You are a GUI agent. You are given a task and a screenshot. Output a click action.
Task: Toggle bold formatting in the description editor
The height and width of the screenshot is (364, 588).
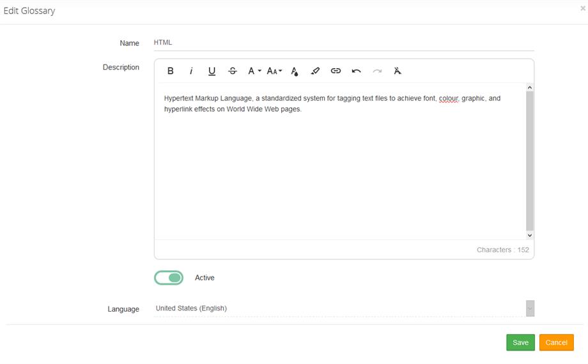click(170, 71)
